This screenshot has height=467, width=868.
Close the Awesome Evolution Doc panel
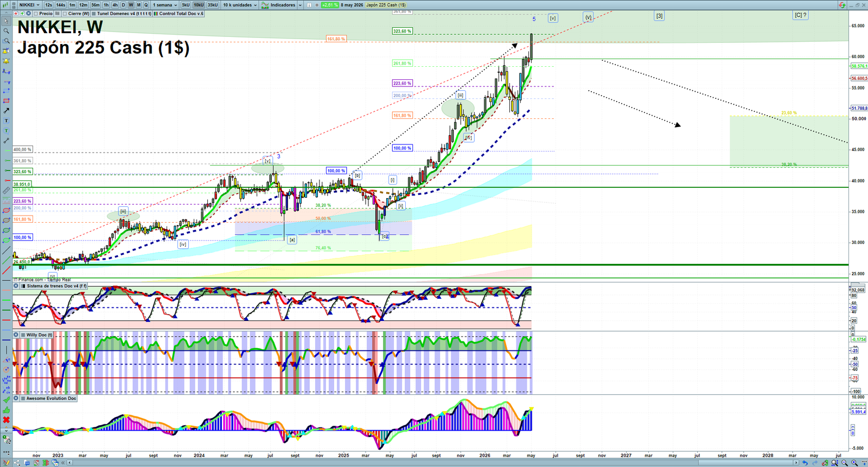click(x=16, y=398)
